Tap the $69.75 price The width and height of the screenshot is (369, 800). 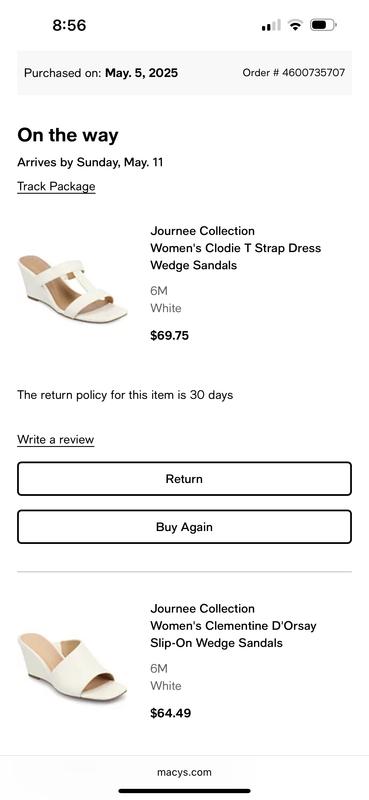(169, 336)
